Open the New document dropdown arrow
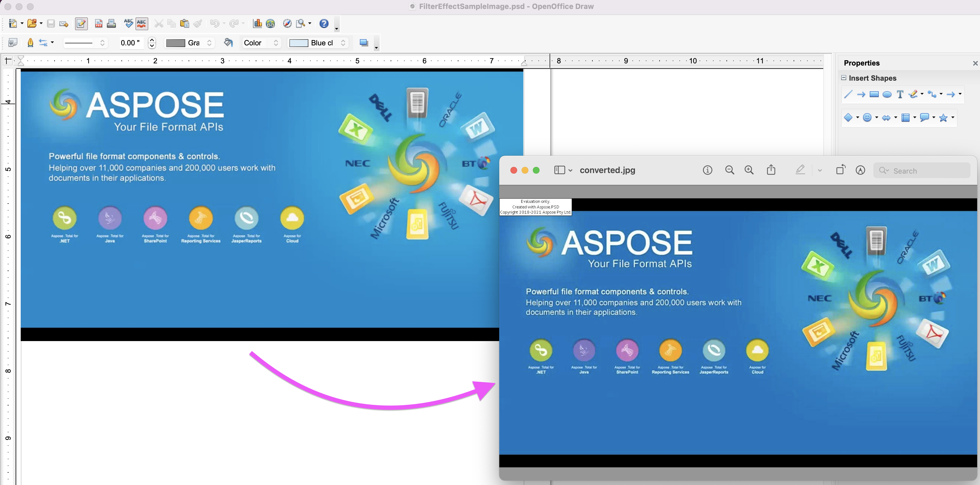This screenshot has width=980, height=485. pyautogui.click(x=22, y=24)
